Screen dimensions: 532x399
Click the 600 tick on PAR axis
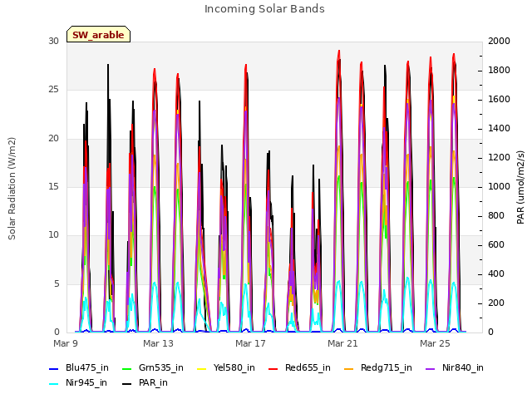tap(496, 245)
